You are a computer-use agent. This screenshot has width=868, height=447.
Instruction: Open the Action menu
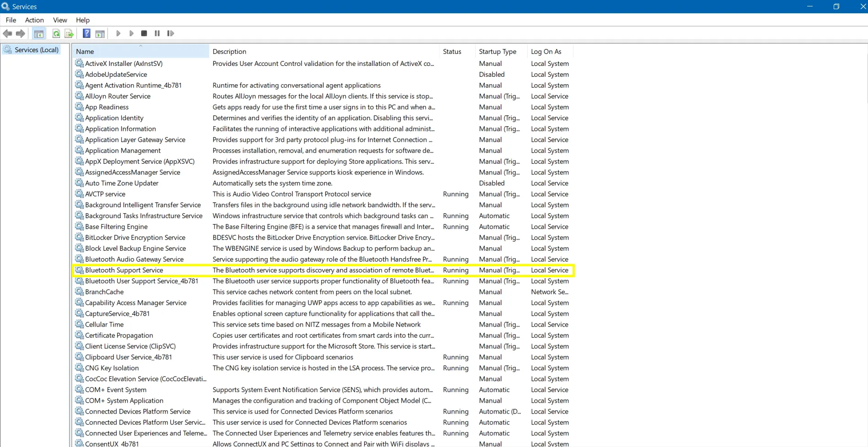click(x=34, y=20)
